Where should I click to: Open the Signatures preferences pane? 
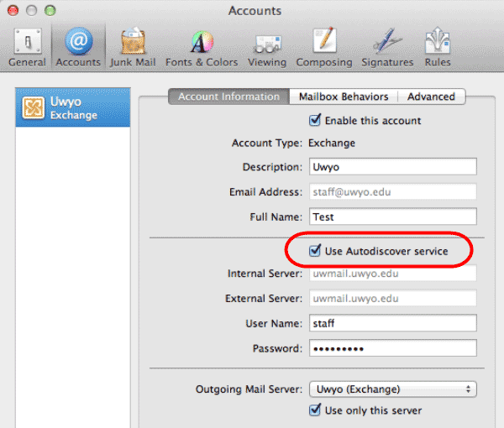387,48
